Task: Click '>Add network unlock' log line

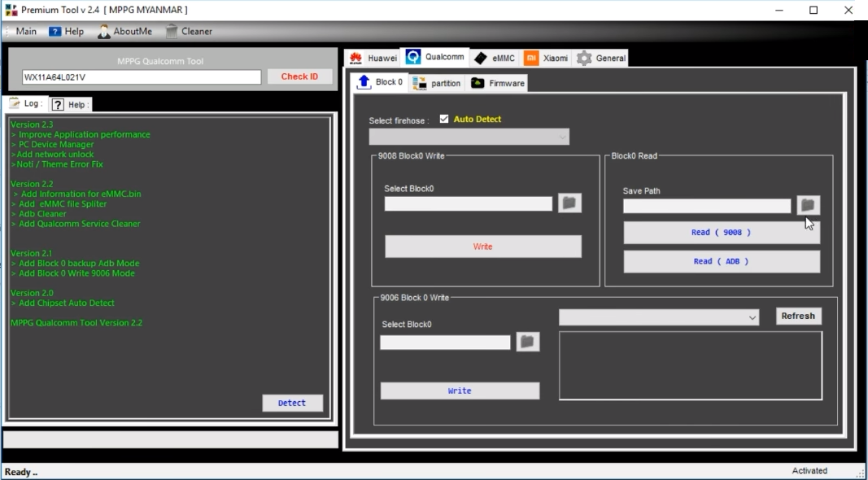Action: pyautogui.click(x=52, y=155)
